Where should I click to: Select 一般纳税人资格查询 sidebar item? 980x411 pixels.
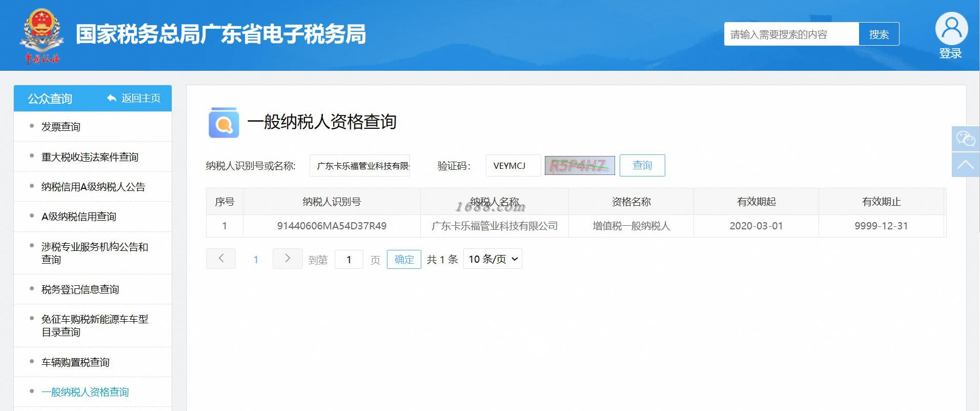[x=85, y=392]
